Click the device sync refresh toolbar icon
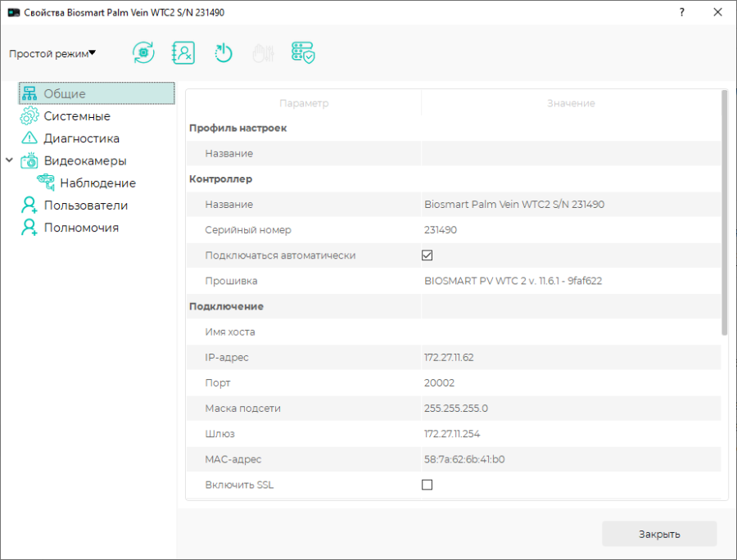 pos(143,52)
